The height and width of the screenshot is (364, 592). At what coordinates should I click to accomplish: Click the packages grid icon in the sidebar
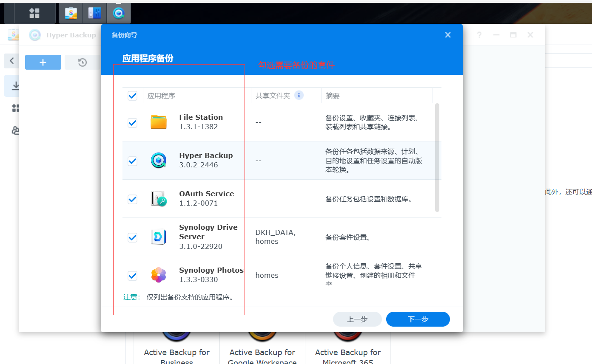tap(16, 108)
